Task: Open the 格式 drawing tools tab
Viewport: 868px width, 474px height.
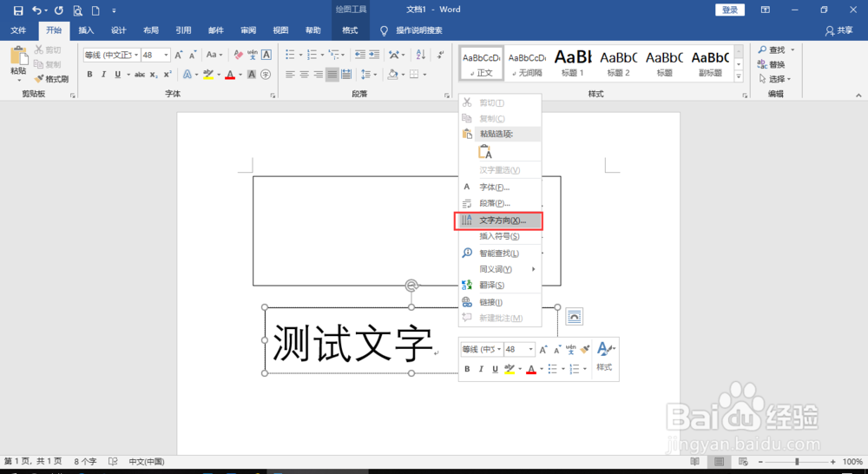Action: pyautogui.click(x=350, y=30)
